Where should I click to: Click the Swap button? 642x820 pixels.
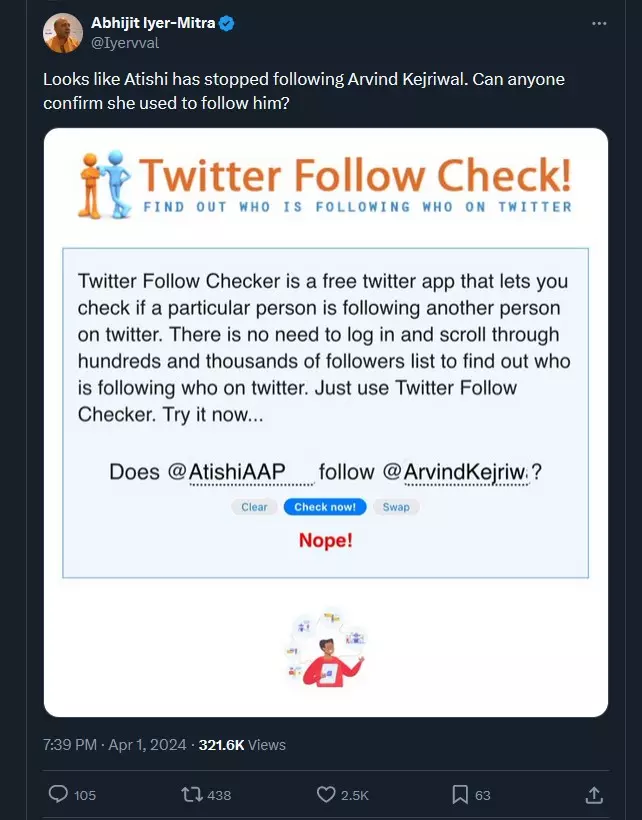click(x=396, y=507)
